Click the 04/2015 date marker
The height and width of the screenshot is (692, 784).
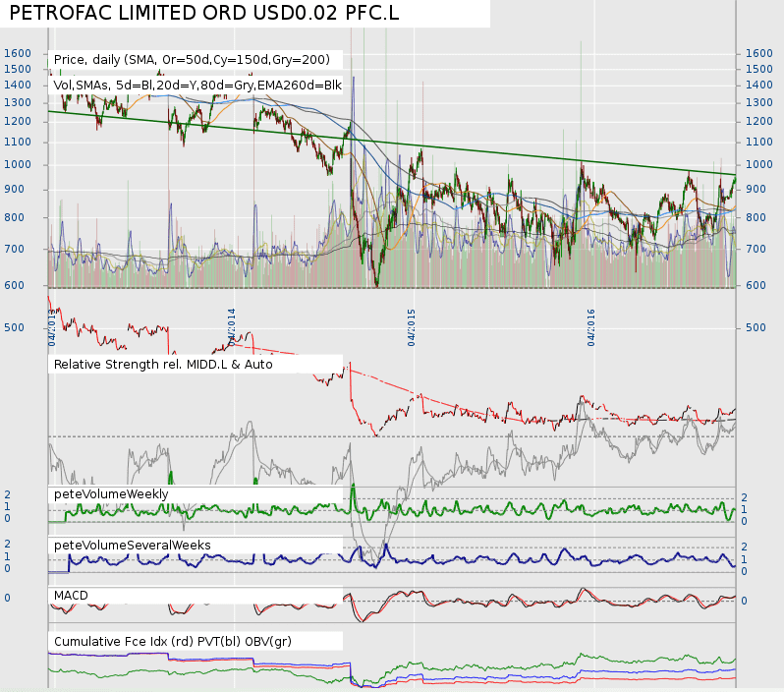[x=412, y=327]
